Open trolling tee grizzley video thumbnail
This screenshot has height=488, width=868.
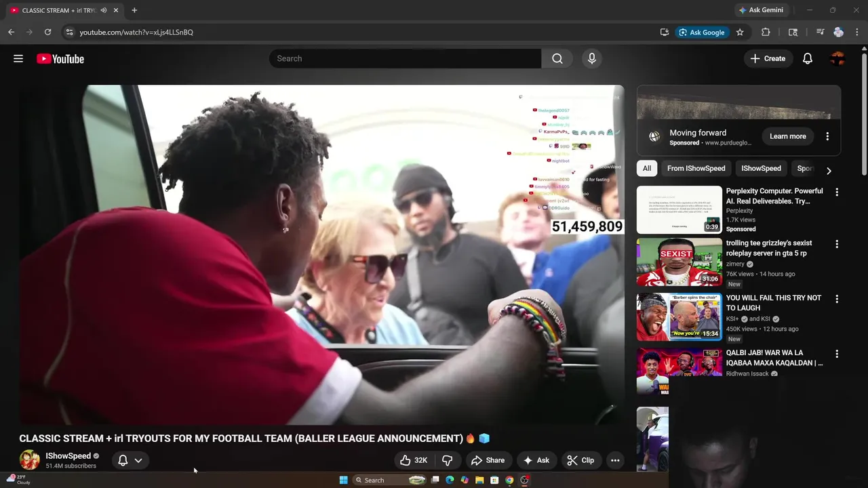click(679, 262)
